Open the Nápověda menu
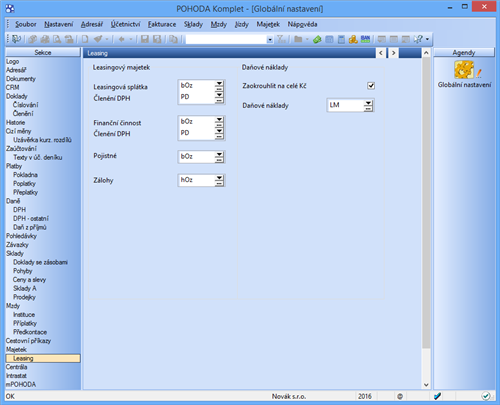This screenshot has width=500, height=405. coord(302,24)
